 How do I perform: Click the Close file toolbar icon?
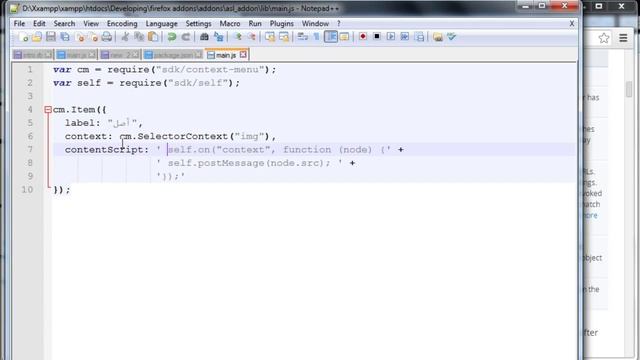click(80, 37)
